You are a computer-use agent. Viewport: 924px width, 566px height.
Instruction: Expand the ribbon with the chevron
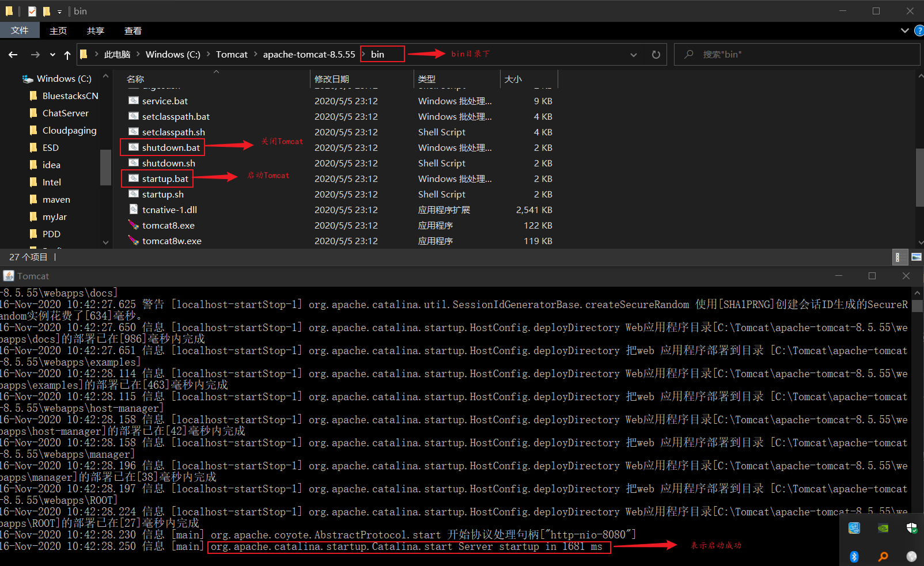pos(905,31)
